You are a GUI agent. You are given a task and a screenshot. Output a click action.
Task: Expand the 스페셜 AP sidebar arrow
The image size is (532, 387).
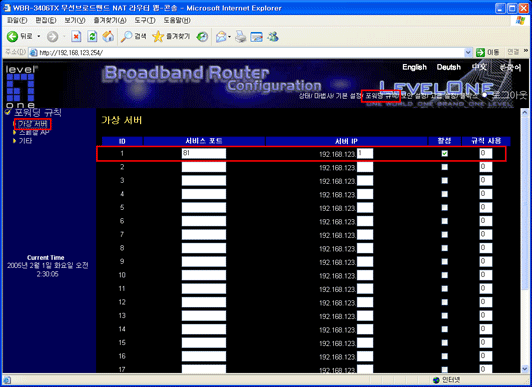(14, 132)
